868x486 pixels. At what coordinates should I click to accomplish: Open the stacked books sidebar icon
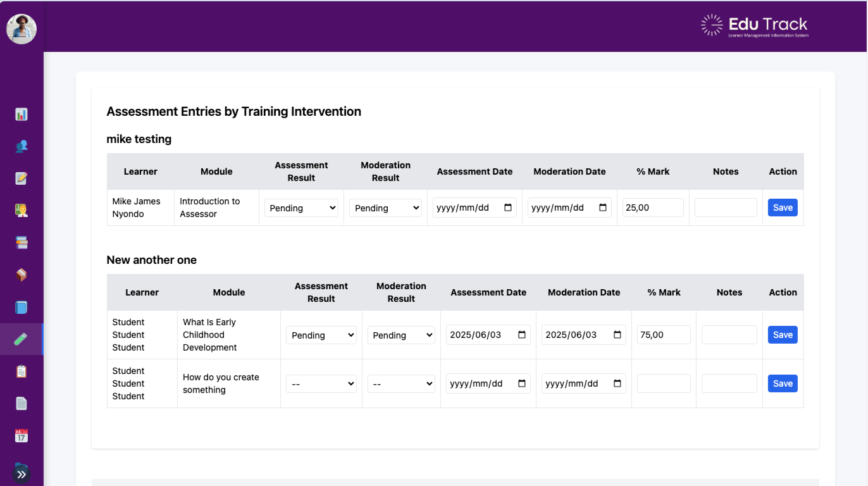point(22,242)
